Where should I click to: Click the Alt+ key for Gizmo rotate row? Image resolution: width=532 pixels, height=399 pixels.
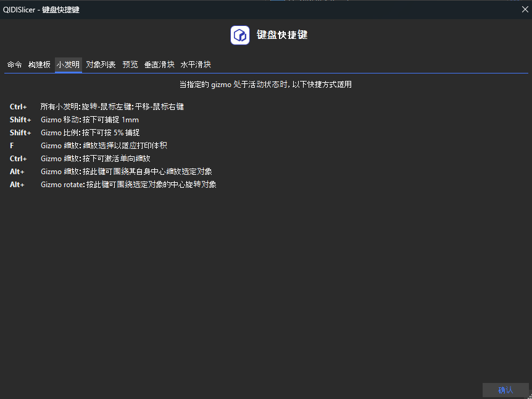coord(17,185)
